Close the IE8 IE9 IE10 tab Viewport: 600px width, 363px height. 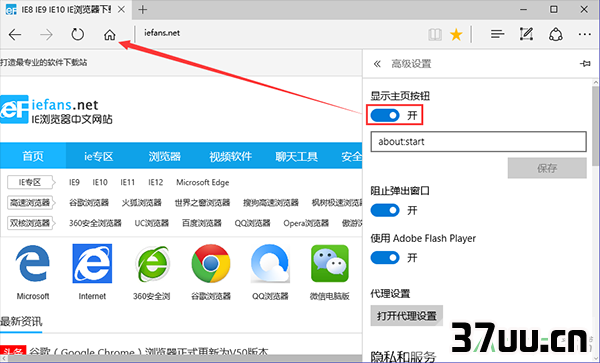point(121,10)
